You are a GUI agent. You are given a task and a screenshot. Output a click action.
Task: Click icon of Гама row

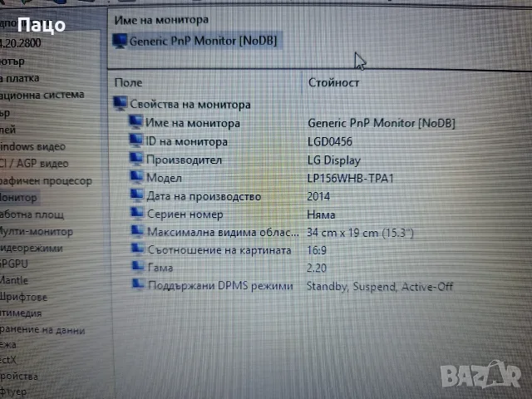click(x=138, y=266)
